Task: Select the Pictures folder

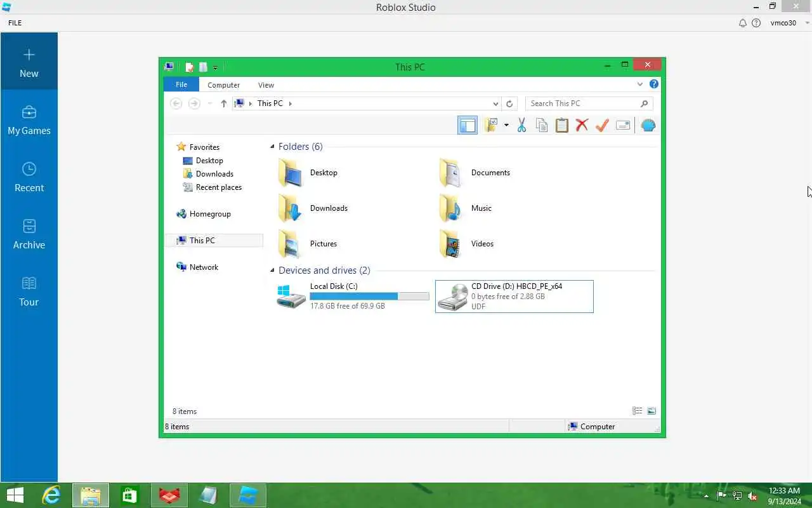Action: (308, 244)
